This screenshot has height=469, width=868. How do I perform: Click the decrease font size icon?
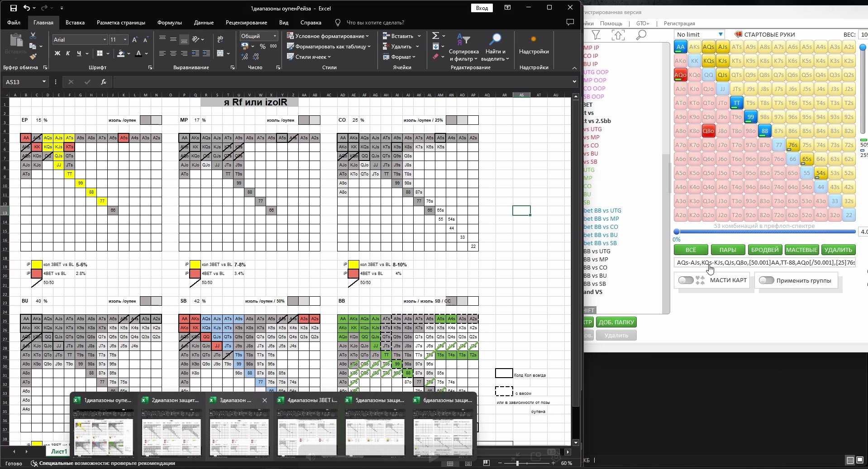point(145,40)
